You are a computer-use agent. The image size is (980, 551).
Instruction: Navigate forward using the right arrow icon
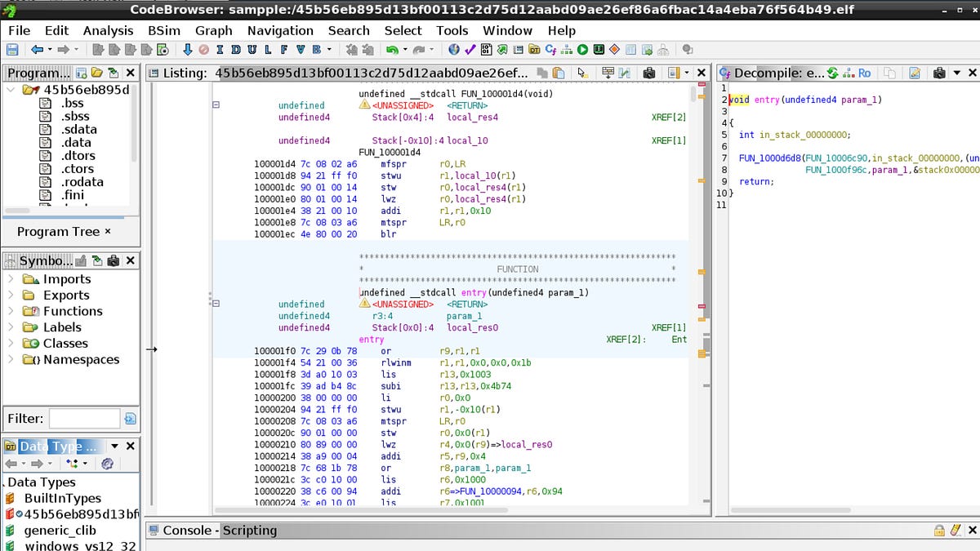62,49
